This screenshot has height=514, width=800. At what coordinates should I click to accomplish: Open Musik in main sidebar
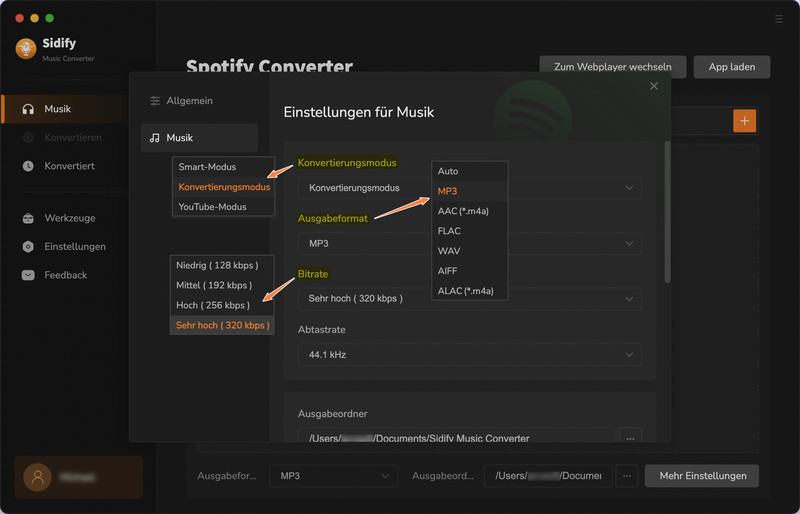[66, 109]
